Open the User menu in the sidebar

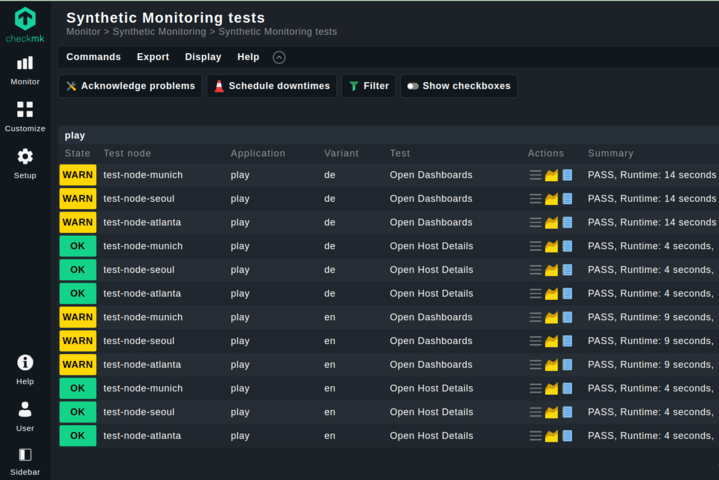click(x=25, y=416)
